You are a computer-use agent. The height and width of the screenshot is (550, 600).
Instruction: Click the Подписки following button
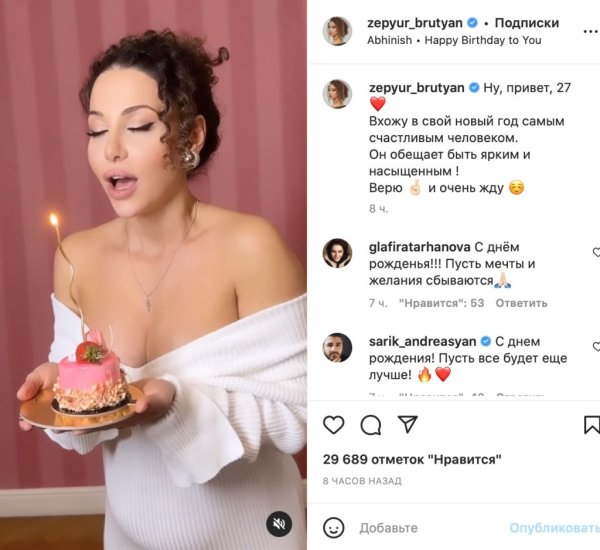527,23
